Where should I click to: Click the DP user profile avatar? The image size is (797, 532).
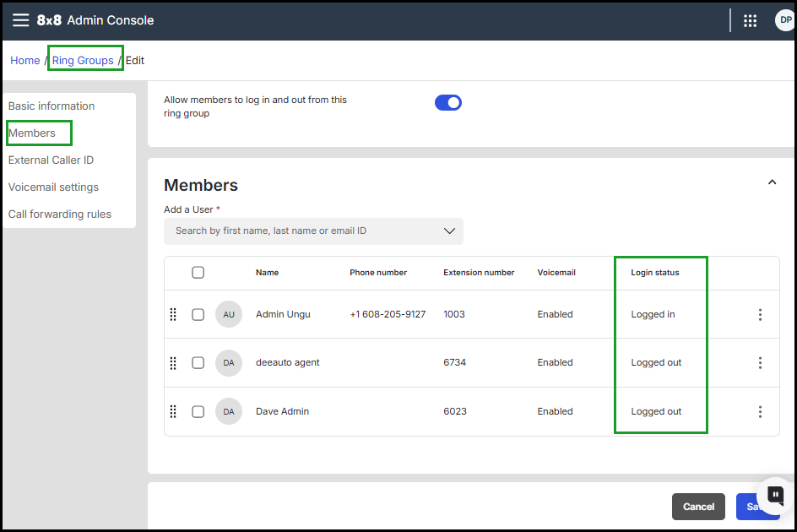[784, 21]
